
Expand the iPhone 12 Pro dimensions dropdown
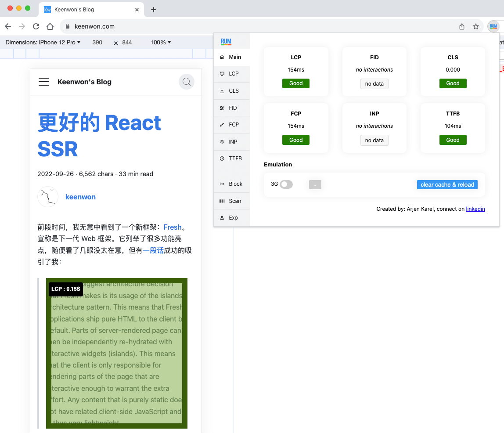click(43, 43)
